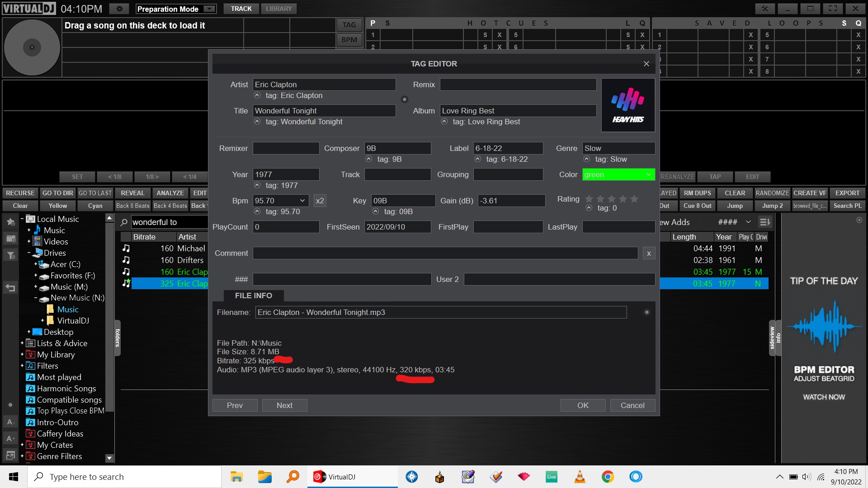
Task: Toggle the sideview info panel handle
Action: [775, 338]
